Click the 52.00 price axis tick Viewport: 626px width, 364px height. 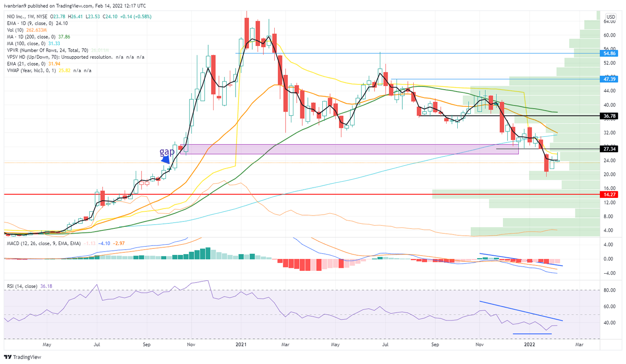(609, 63)
